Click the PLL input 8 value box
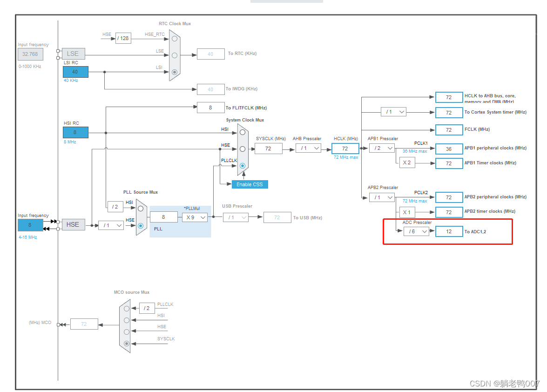547x392 pixels. click(x=163, y=217)
